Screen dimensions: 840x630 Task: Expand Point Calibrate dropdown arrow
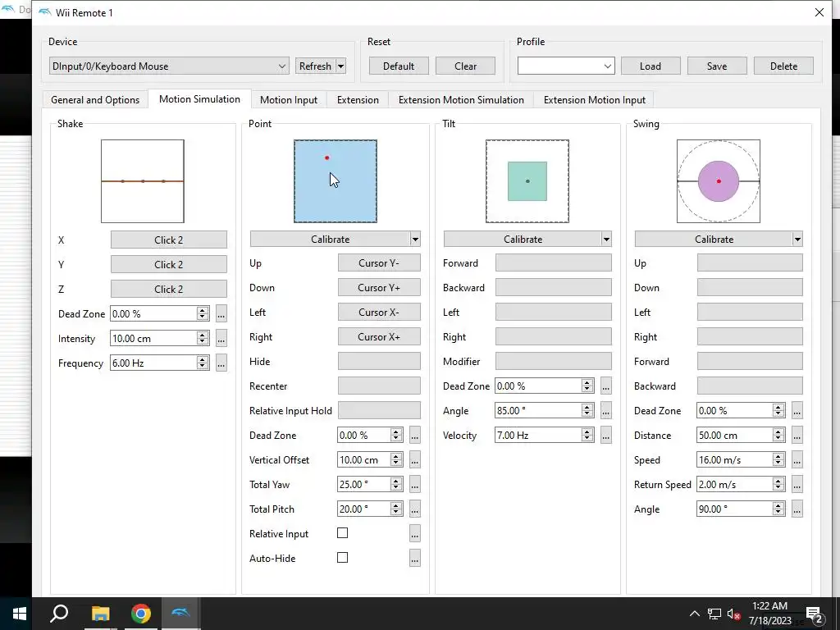415,240
